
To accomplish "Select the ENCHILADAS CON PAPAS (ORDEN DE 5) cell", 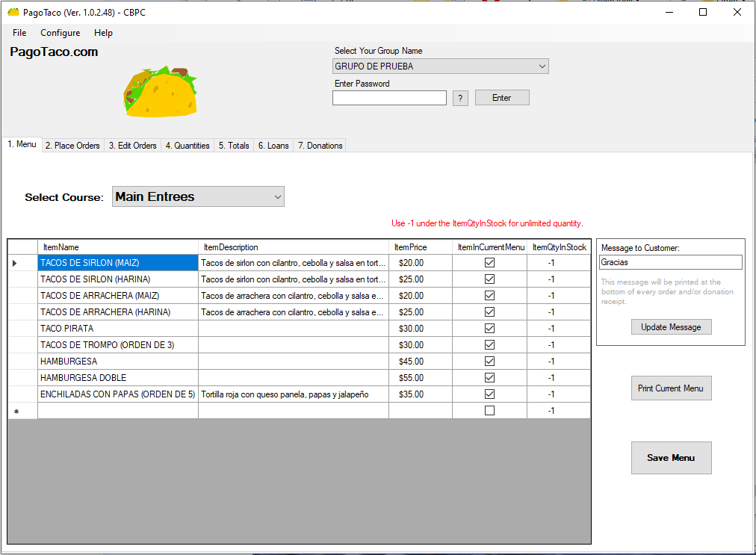I will click(x=118, y=394).
